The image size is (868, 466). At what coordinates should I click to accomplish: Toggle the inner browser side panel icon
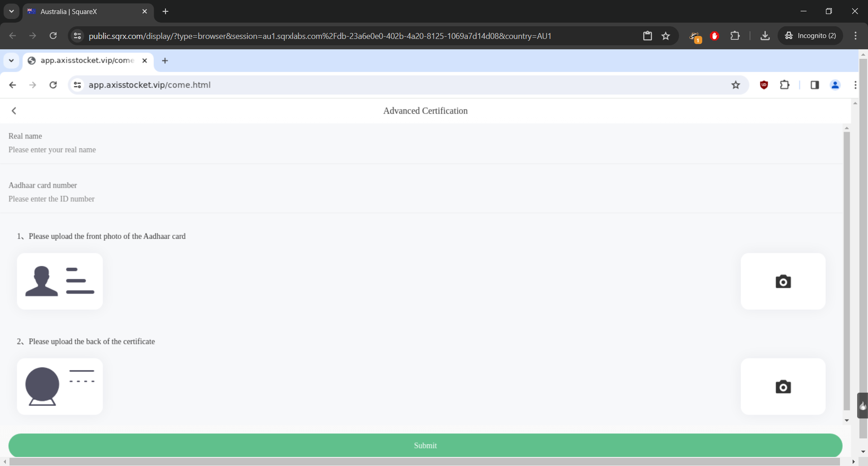(815, 85)
